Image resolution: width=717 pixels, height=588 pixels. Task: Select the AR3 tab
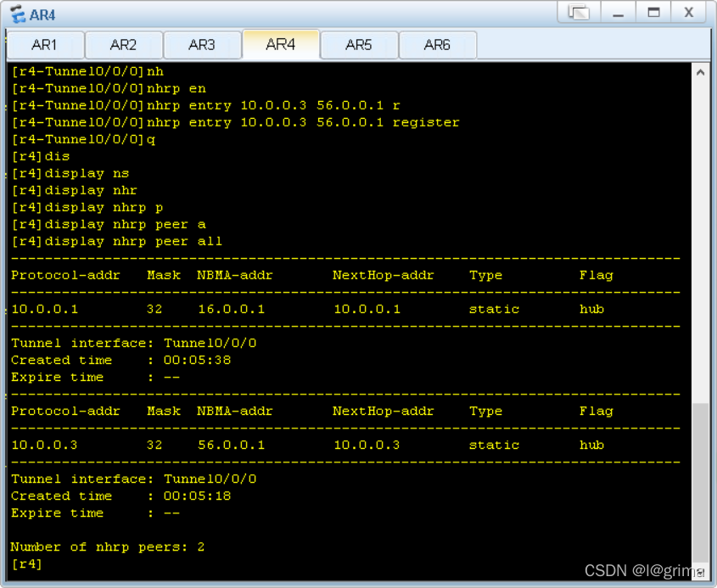click(x=202, y=45)
